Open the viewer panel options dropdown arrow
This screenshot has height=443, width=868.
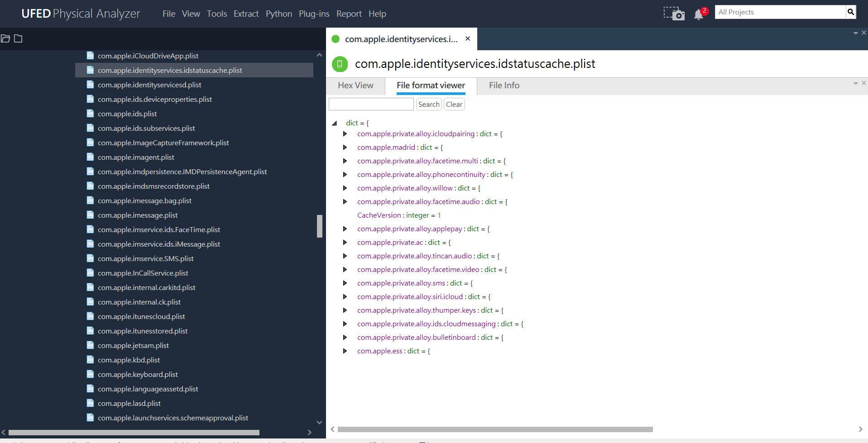click(x=855, y=83)
